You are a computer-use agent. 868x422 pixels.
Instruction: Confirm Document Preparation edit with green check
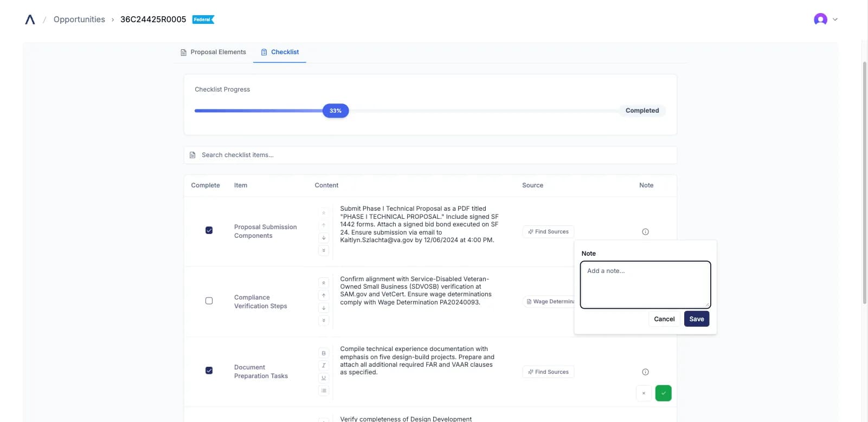tap(663, 393)
